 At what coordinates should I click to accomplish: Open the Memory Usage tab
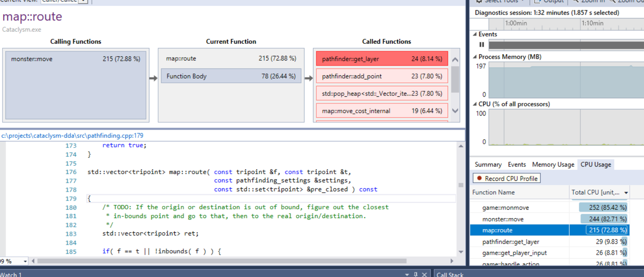[x=553, y=164]
